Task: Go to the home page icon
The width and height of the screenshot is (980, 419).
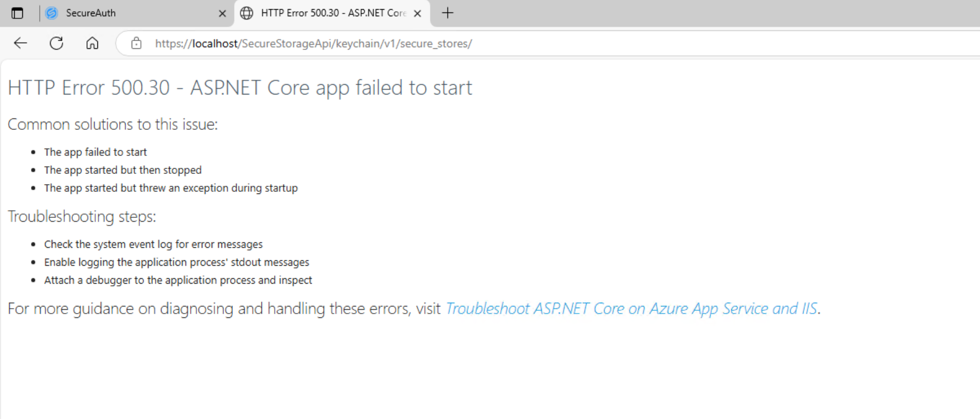Action: pos(92,43)
